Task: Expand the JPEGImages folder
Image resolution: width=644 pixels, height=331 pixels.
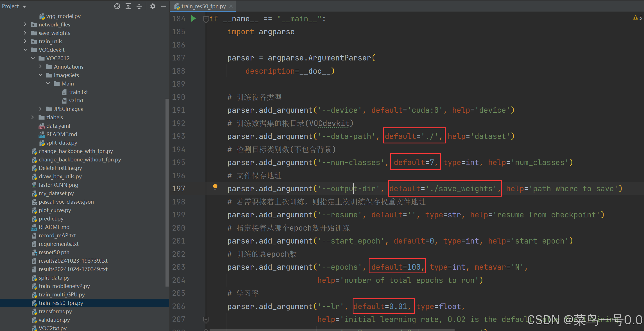Action: [40, 109]
